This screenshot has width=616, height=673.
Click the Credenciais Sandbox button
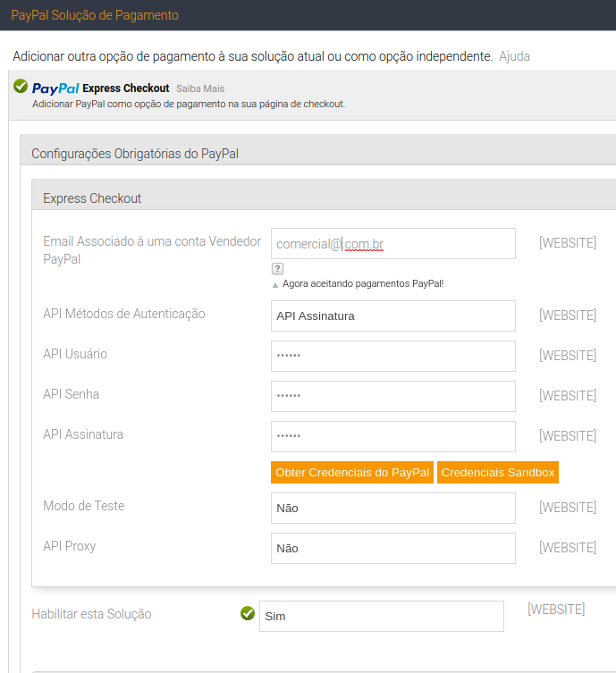498,472
